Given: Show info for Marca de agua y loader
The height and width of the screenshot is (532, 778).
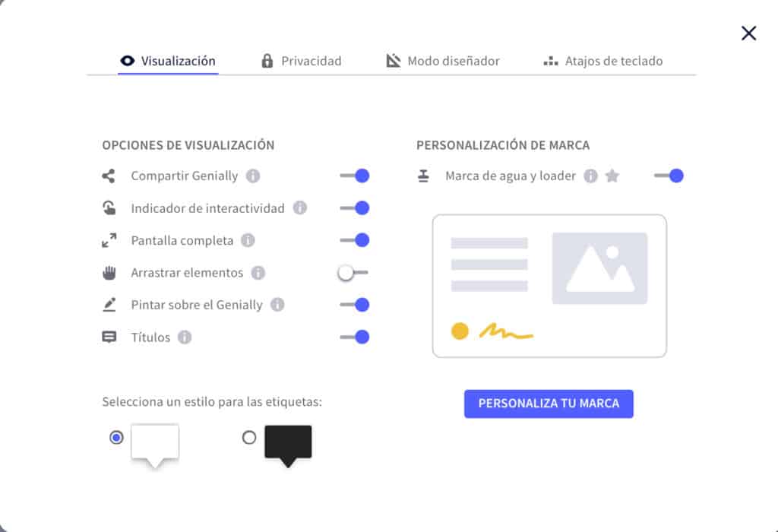Looking at the screenshot, I should [x=590, y=176].
